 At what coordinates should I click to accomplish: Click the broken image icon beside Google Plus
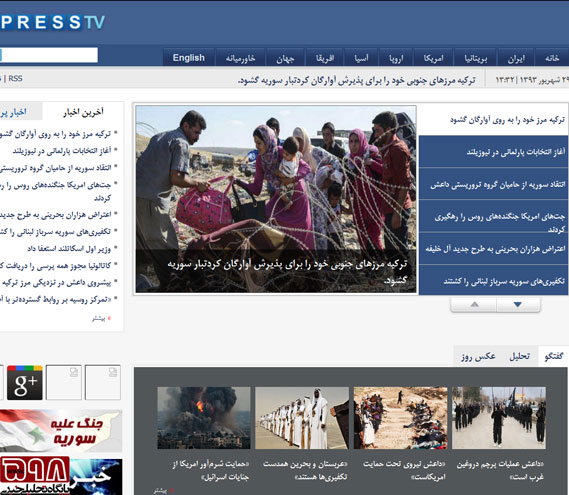64,382
